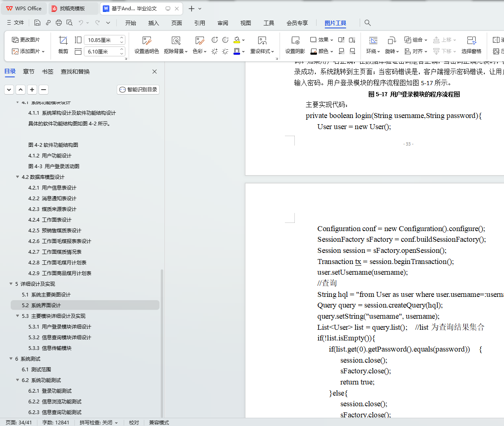Open the 文件 file menu

click(16, 23)
